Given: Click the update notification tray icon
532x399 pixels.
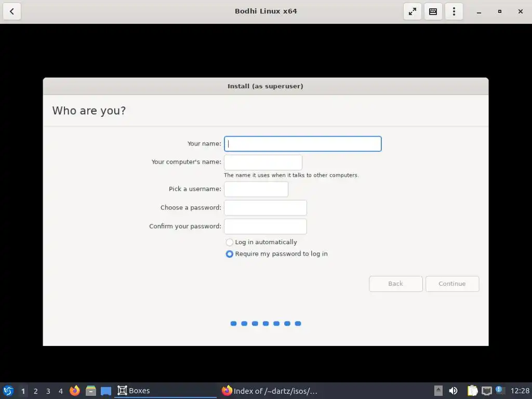Looking at the screenshot, I should (500, 390).
